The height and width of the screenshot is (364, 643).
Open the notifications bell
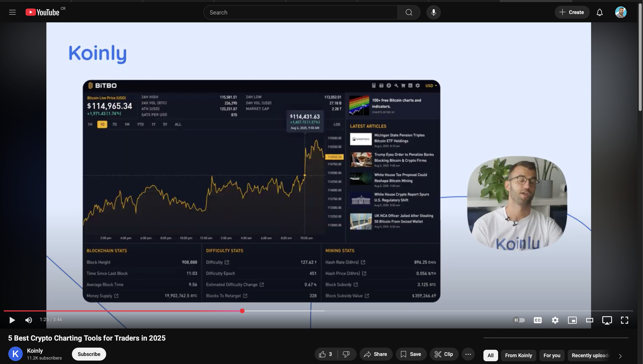[599, 12]
